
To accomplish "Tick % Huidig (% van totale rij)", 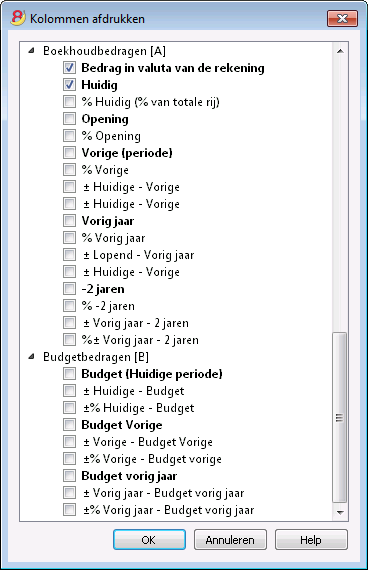I will point(69,102).
